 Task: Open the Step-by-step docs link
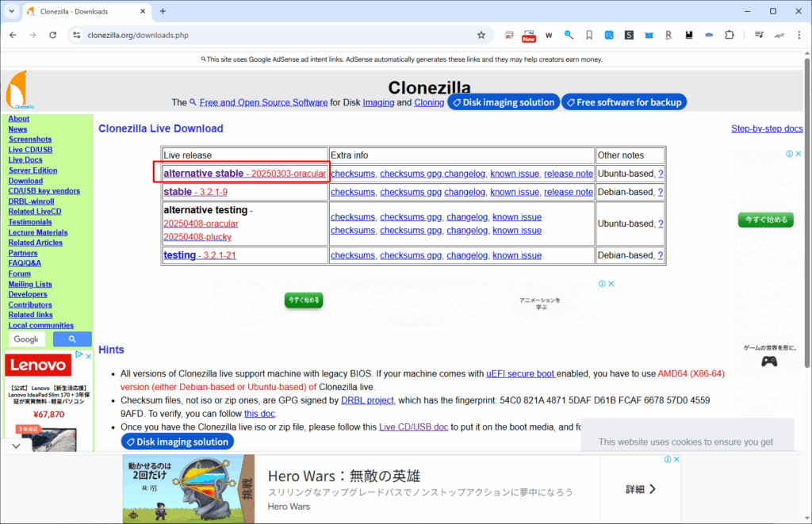(767, 128)
